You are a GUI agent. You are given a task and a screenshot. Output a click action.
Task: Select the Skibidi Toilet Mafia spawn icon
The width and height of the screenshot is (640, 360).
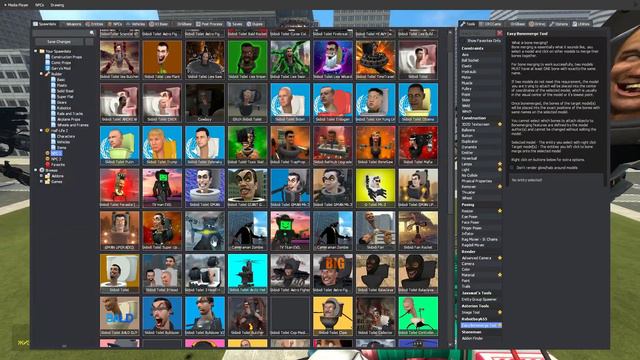coord(418,145)
